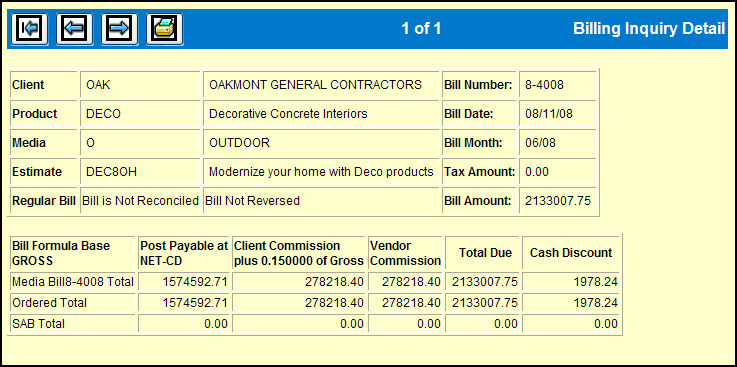Click the Bill Not Reversed status

point(252,201)
